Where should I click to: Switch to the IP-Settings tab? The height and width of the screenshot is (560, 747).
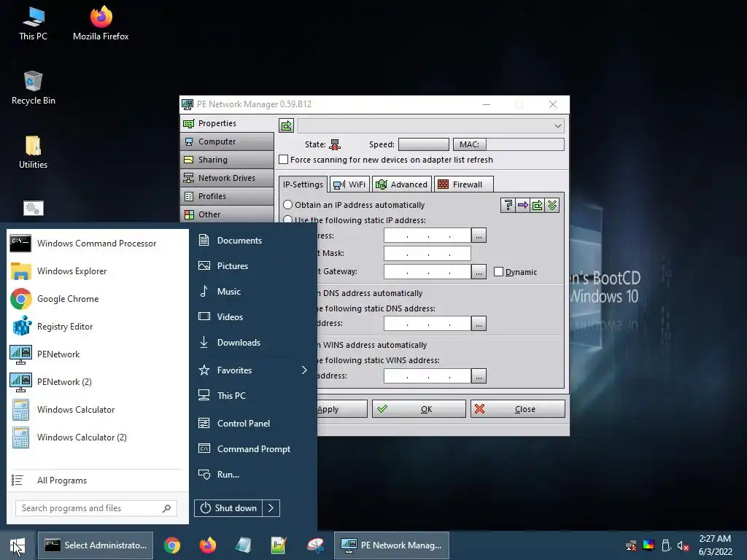(x=303, y=184)
